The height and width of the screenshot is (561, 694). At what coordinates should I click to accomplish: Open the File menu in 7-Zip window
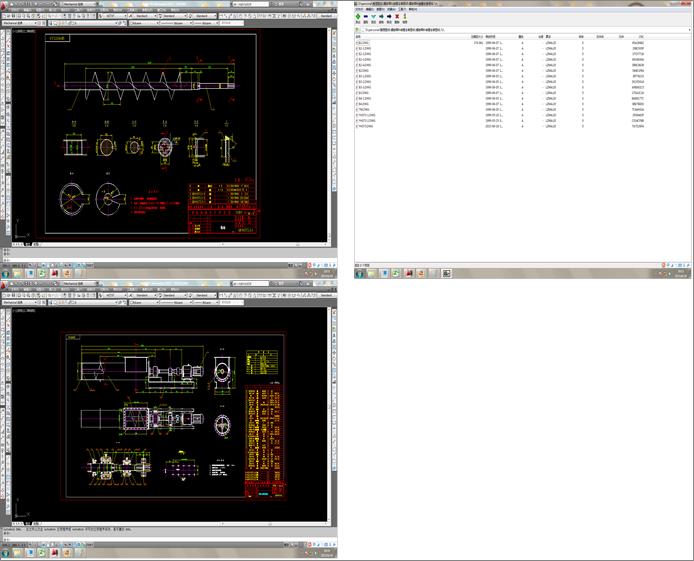pyautogui.click(x=359, y=9)
